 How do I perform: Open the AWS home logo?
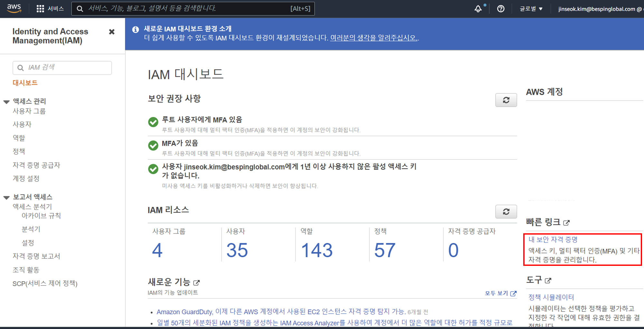click(14, 8)
